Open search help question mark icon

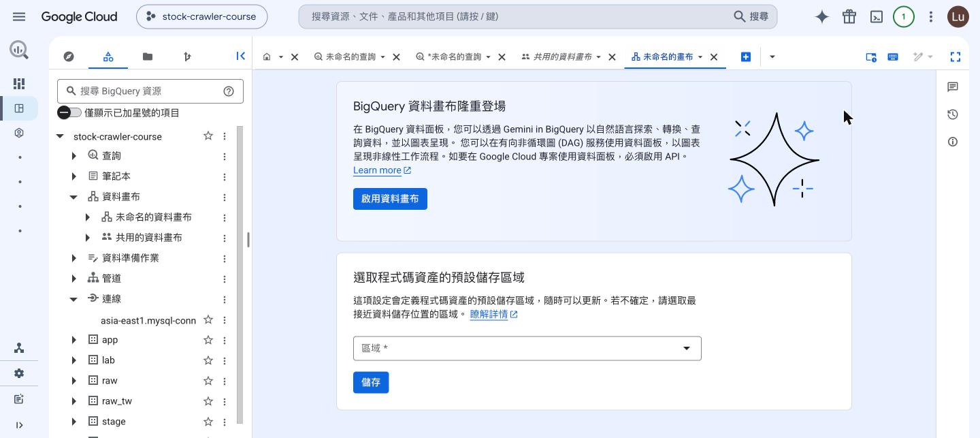(x=229, y=91)
